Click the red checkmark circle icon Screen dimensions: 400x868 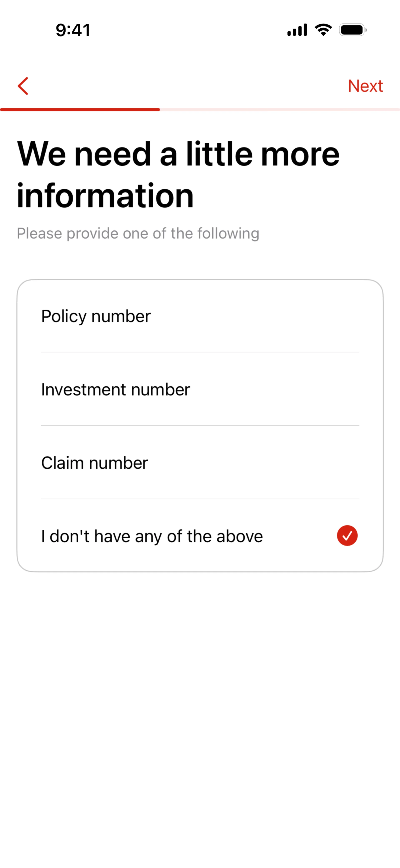click(347, 535)
